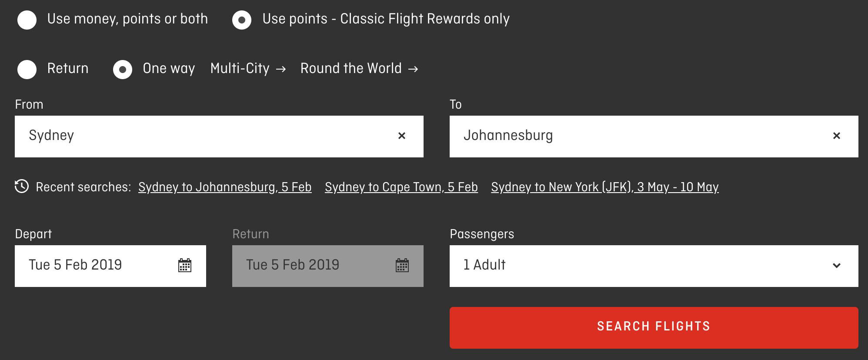Click the arrow next to Round the World

[413, 69]
